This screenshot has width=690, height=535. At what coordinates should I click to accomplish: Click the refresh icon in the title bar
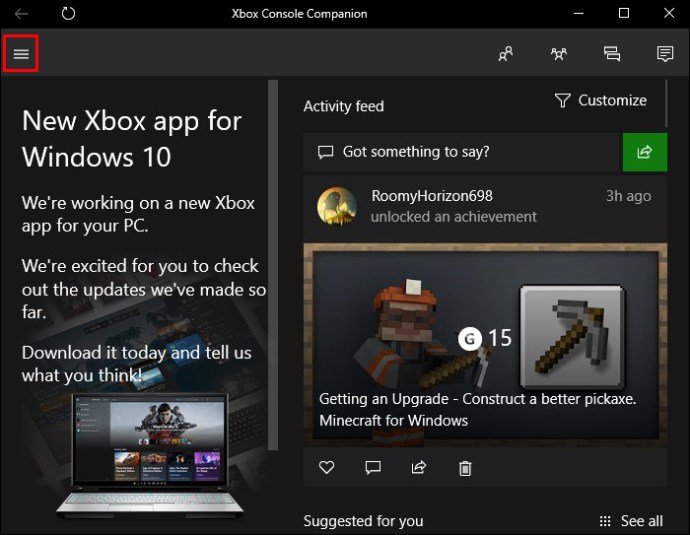tap(68, 13)
